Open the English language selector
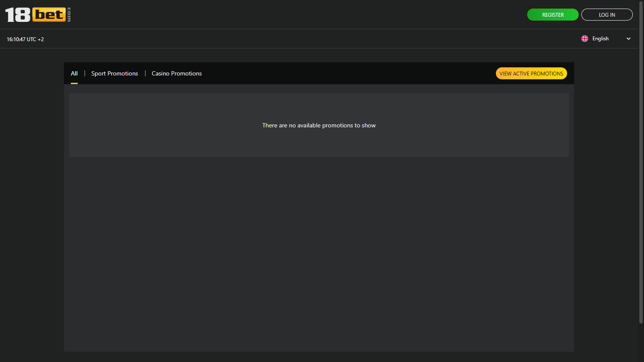Image resolution: width=644 pixels, height=362 pixels. (x=600, y=39)
